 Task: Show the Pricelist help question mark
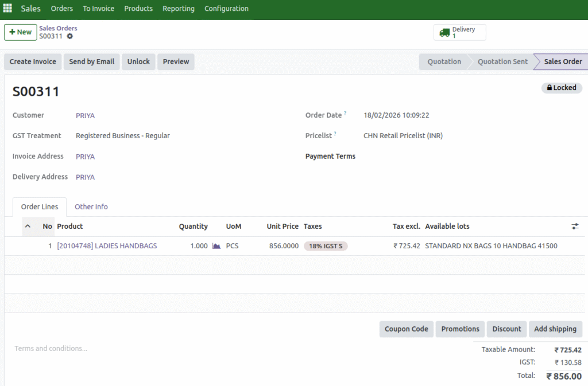tap(334, 133)
